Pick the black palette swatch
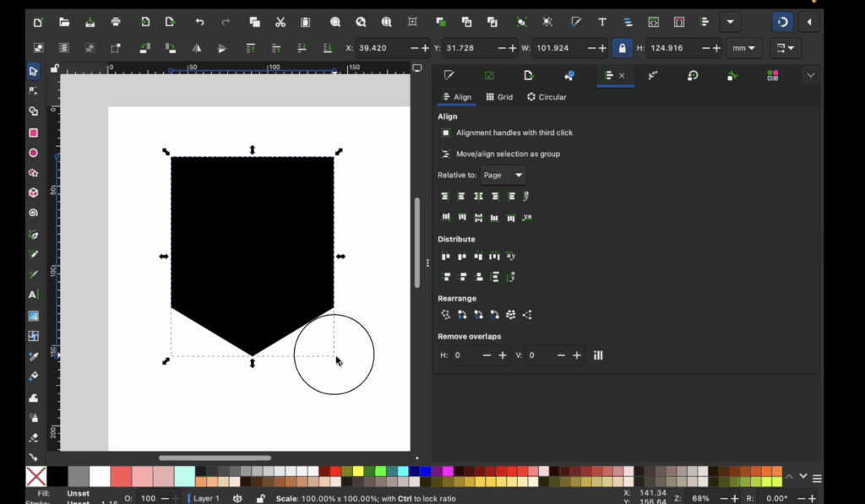The image size is (865, 504). tap(57, 476)
